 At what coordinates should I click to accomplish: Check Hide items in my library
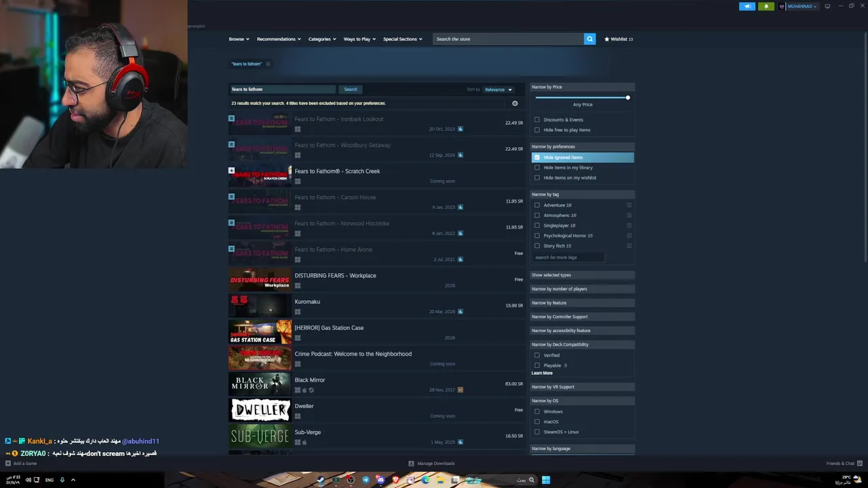(x=537, y=167)
